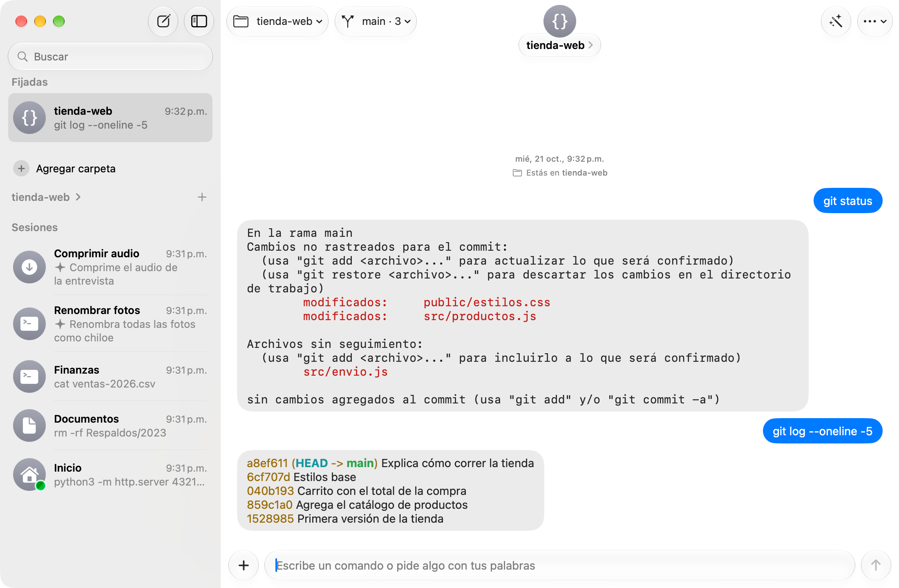Click the curly-braces avatar at top
Image resolution: width=899 pixels, height=588 pixels.
tap(559, 21)
